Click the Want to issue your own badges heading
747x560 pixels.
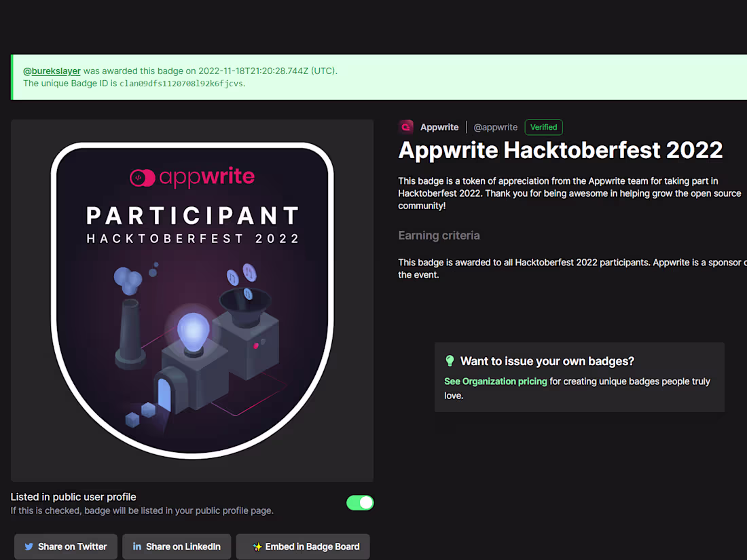547,361
